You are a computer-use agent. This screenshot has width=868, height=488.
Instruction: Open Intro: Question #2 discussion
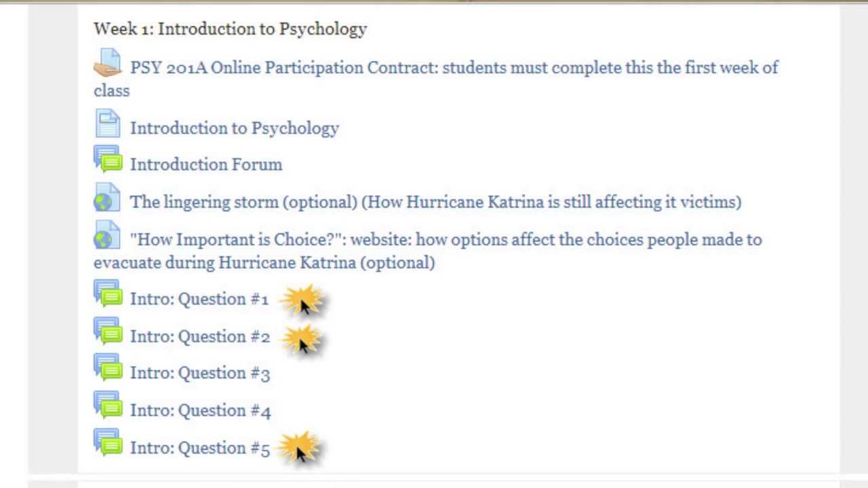(x=199, y=337)
